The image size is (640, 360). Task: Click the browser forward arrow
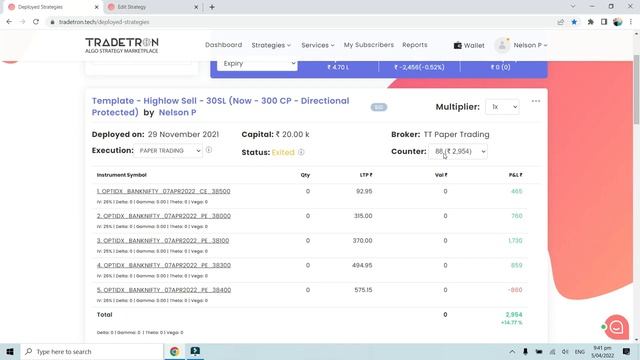click(x=22, y=22)
